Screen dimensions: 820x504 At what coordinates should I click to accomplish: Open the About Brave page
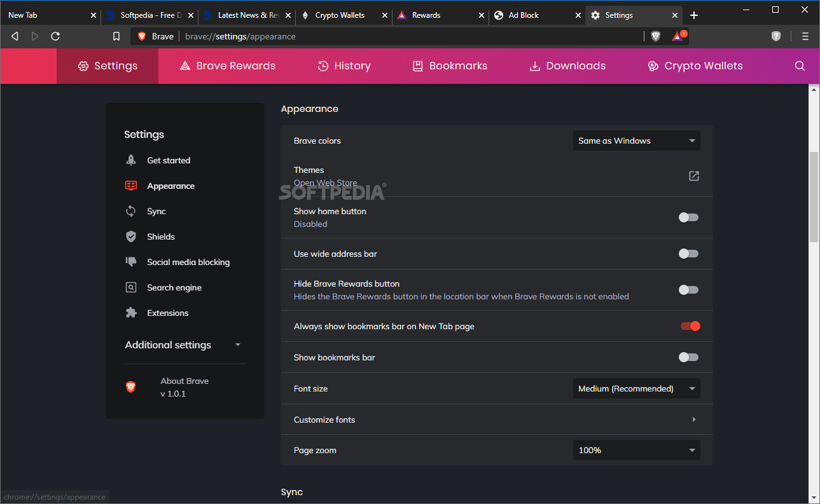[184, 387]
